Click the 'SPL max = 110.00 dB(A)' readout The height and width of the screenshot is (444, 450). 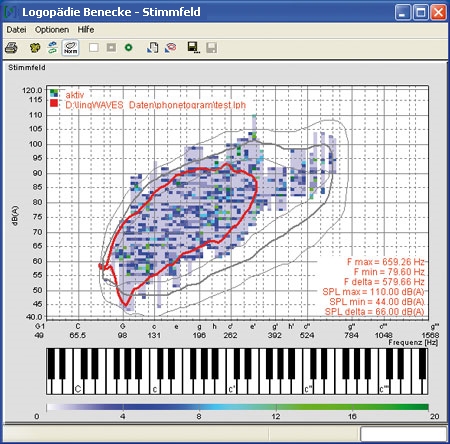373,292
